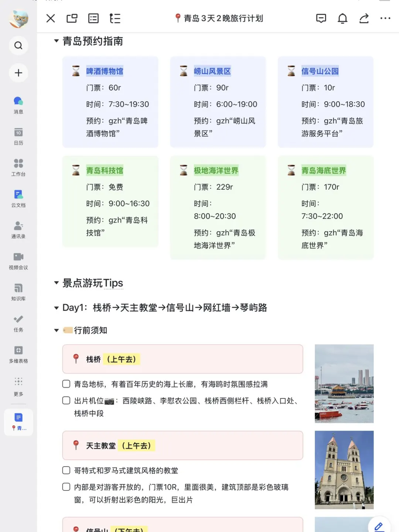Open the comments panel icon

(321, 18)
